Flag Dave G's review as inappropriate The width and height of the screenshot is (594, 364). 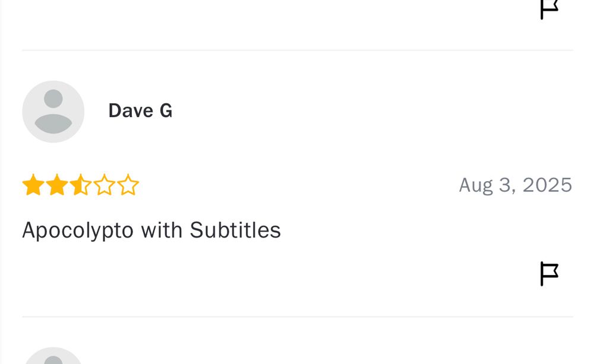[549, 274]
